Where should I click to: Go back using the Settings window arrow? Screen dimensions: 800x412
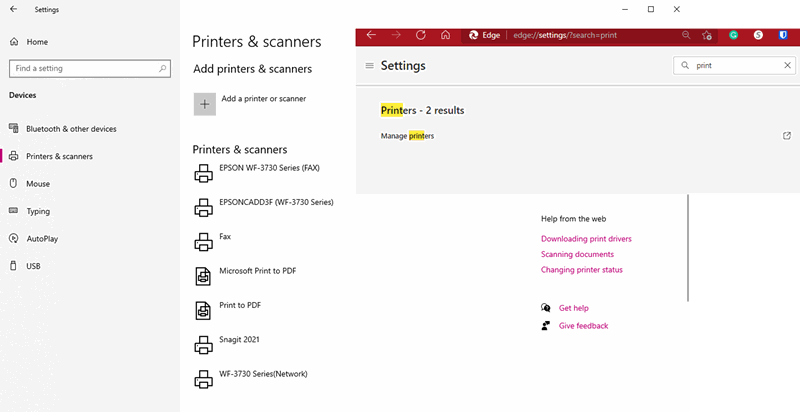[x=13, y=9]
